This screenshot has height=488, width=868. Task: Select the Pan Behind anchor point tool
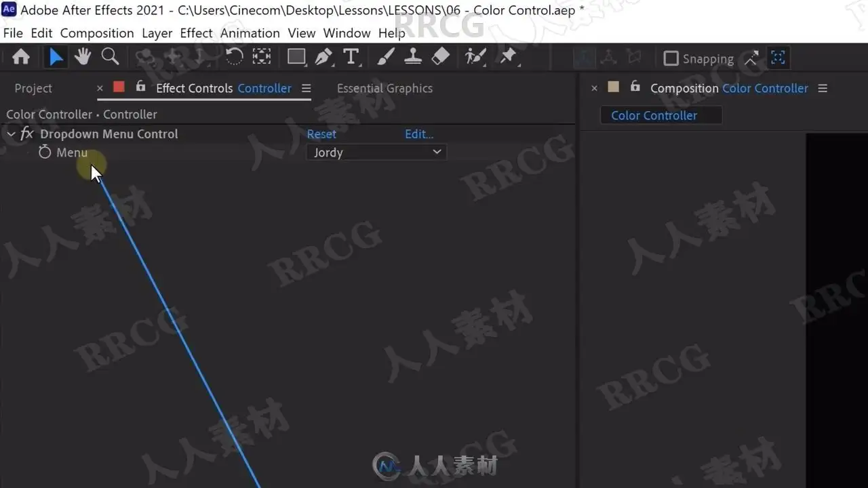(262, 58)
